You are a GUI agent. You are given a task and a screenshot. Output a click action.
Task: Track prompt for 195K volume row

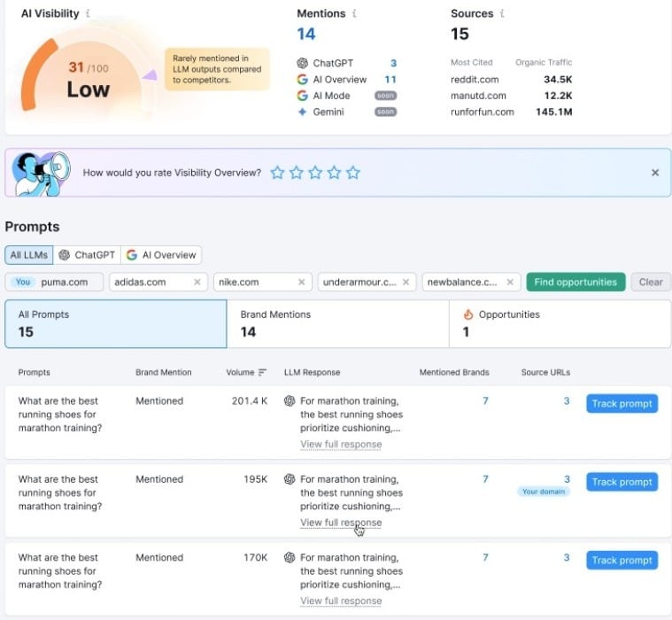(x=622, y=482)
